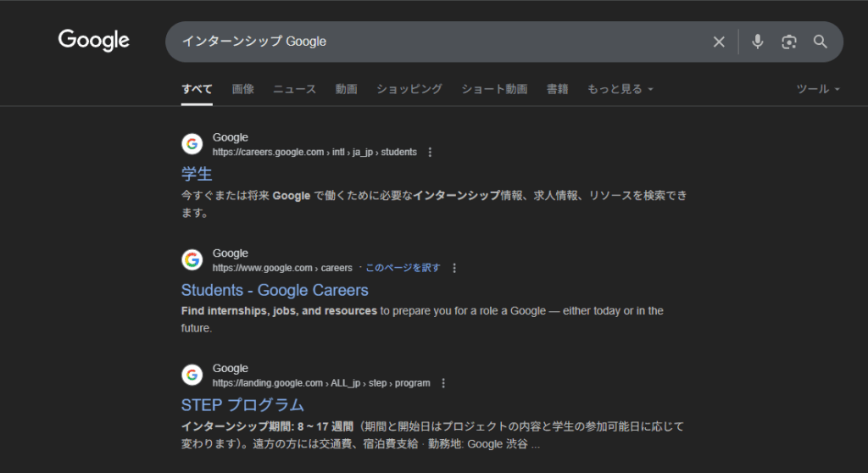The height and width of the screenshot is (473, 868).
Task: Start voice search with the microphone icon
Action: click(x=757, y=42)
